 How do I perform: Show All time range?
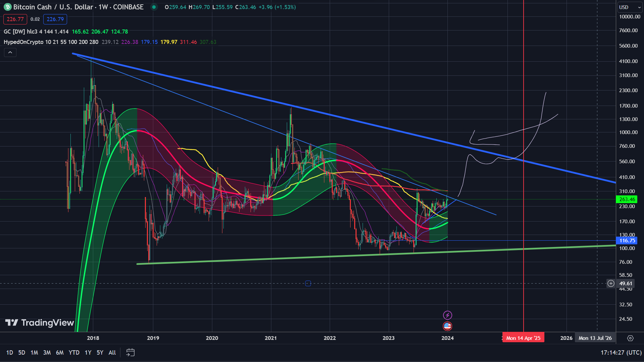[x=112, y=353]
